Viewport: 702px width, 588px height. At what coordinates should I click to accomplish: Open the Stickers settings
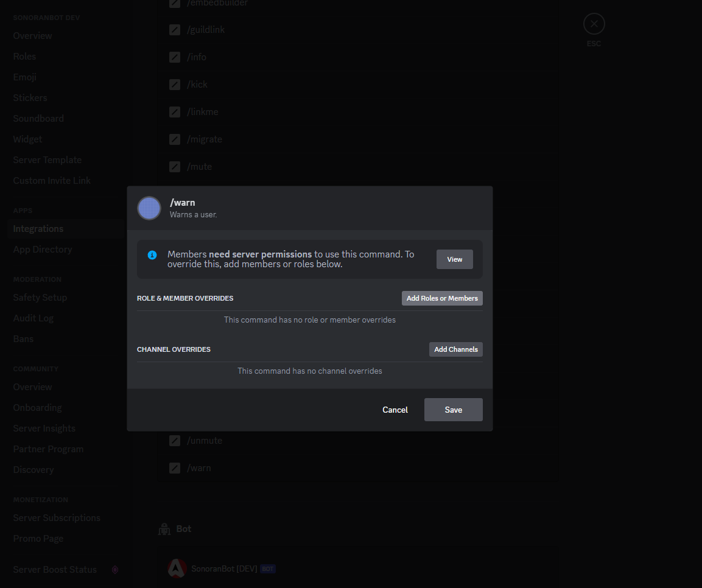(65, 97)
